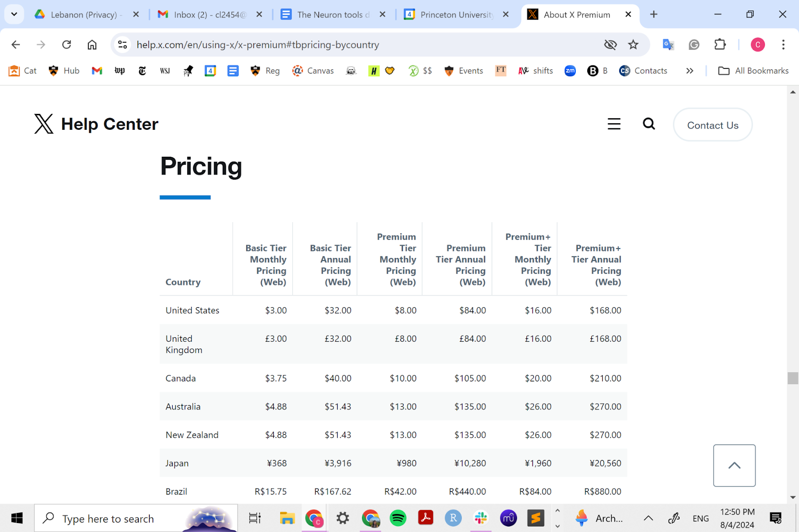Open the hamburger menu in Help Center
The height and width of the screenshot is (532, 799).
(x=614, y=124)
